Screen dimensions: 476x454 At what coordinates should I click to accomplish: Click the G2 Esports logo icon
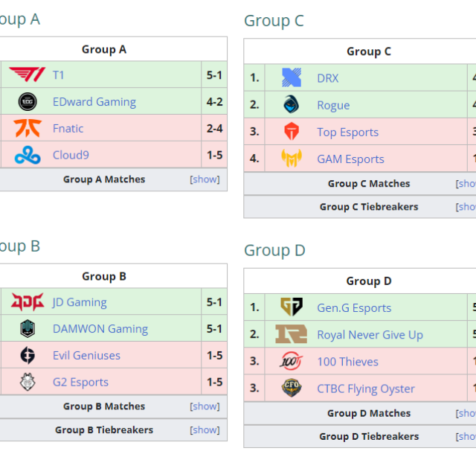tap(28, 382)
